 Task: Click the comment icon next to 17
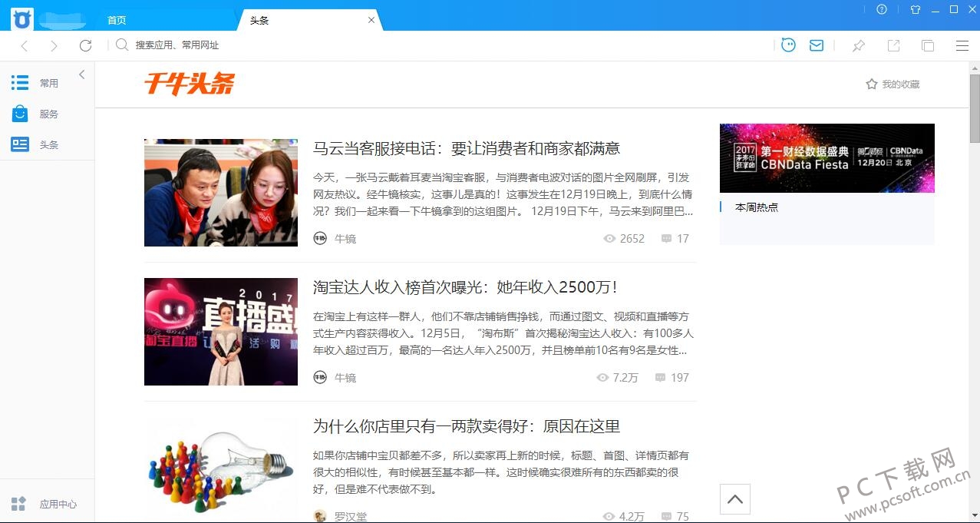666,239
